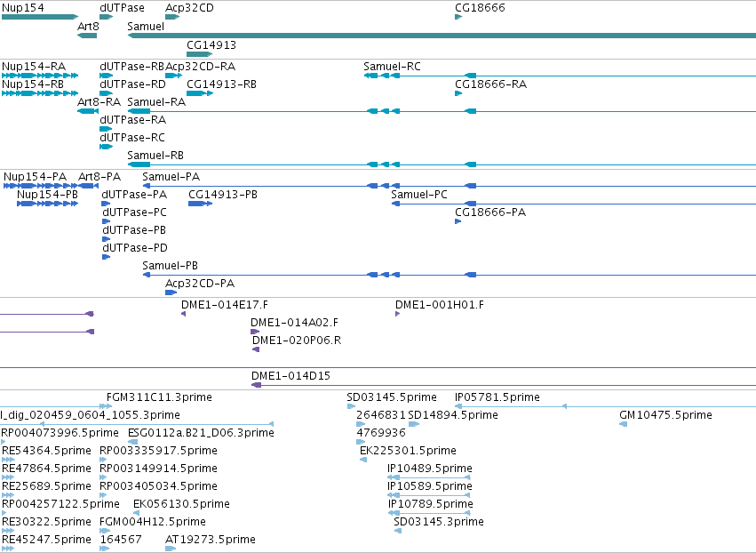
Task: Select the IP10489.5prime EST label
Action: coord(430,469)
